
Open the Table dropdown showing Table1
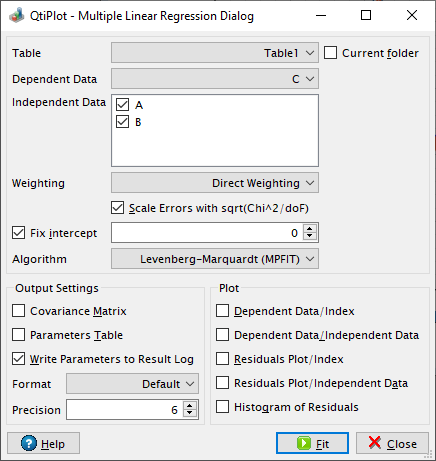[x=215, y=53]
